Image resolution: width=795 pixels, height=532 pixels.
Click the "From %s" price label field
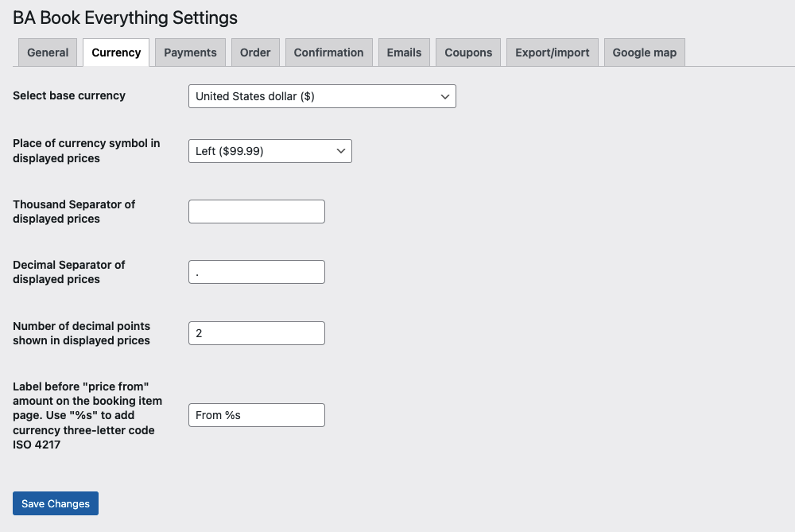click(x=256, y=415)
